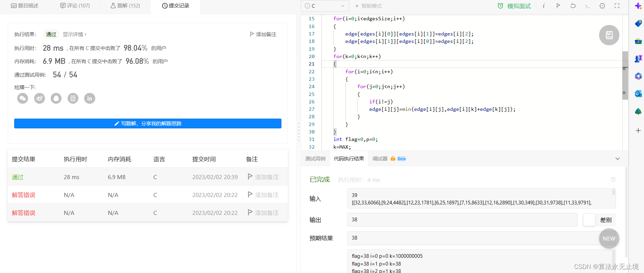This screenshot has height=273, width=644.
Task: Select the 提交记录 tab
Action: (x=175, y=6)
